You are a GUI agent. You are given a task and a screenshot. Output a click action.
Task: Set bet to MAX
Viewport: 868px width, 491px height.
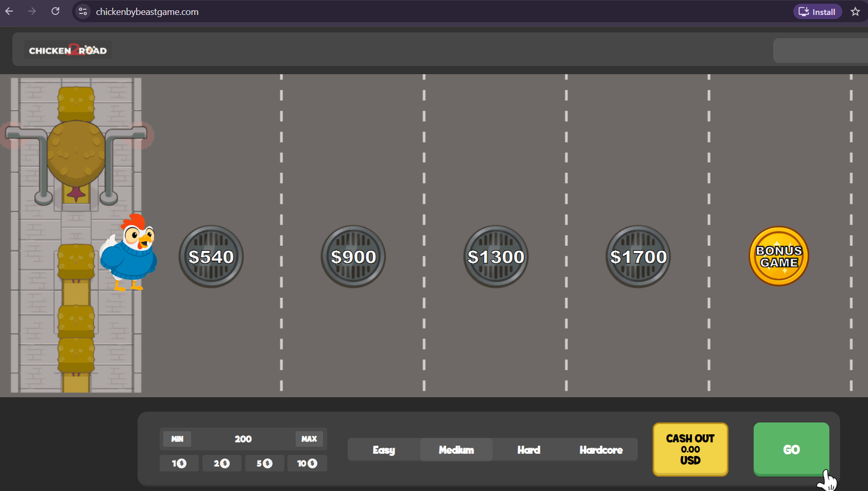coord(309,439)
